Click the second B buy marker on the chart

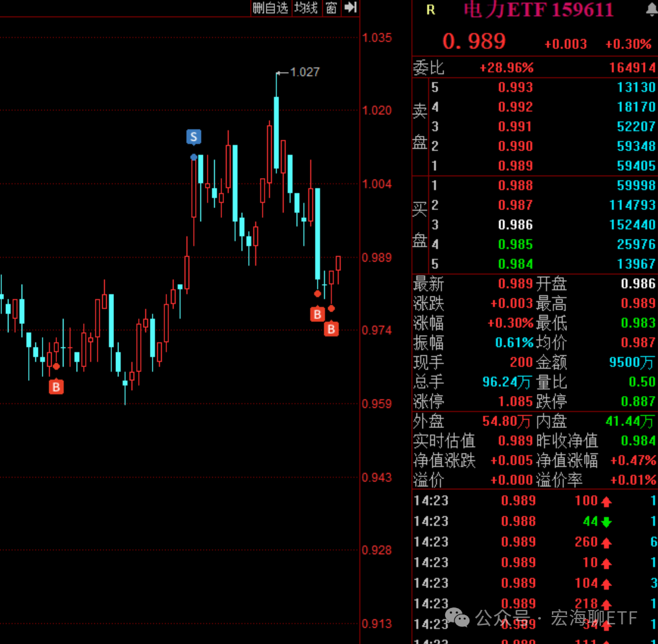[x=331, y=329]
